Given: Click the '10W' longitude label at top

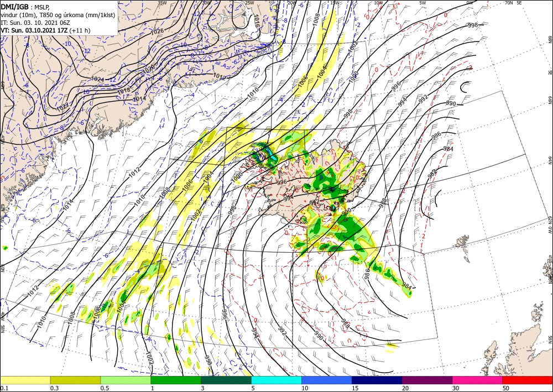Looking at the screenshot, I should [378, 2].
